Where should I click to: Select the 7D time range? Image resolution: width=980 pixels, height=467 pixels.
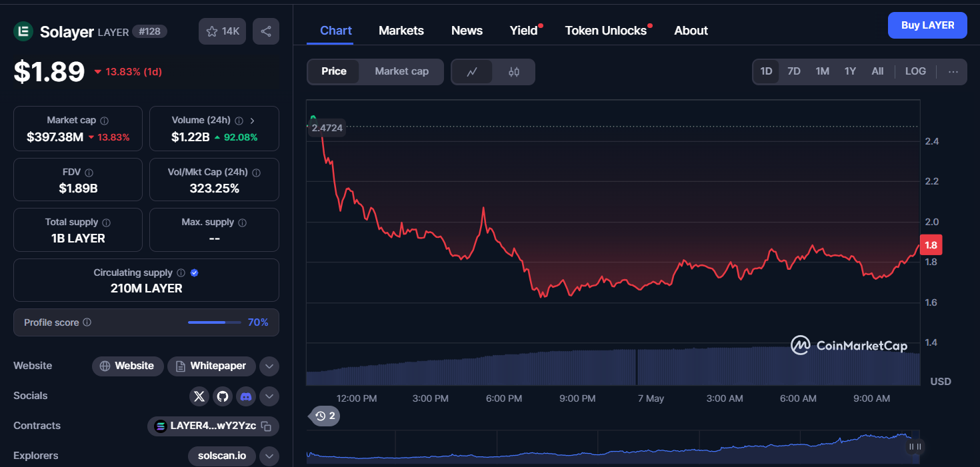tap(794, 71)
